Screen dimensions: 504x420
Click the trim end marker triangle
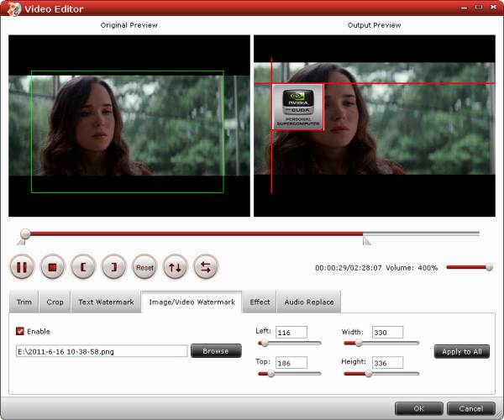[366, 241]
